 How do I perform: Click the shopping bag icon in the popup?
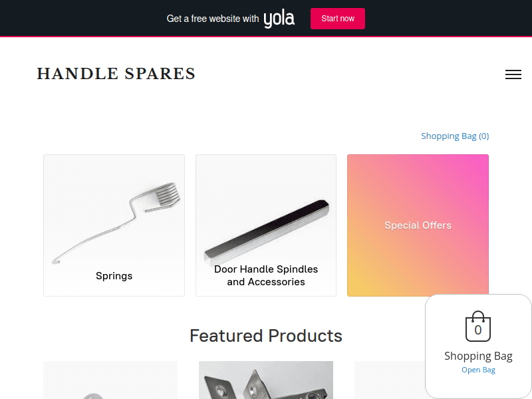pos(478,326)
